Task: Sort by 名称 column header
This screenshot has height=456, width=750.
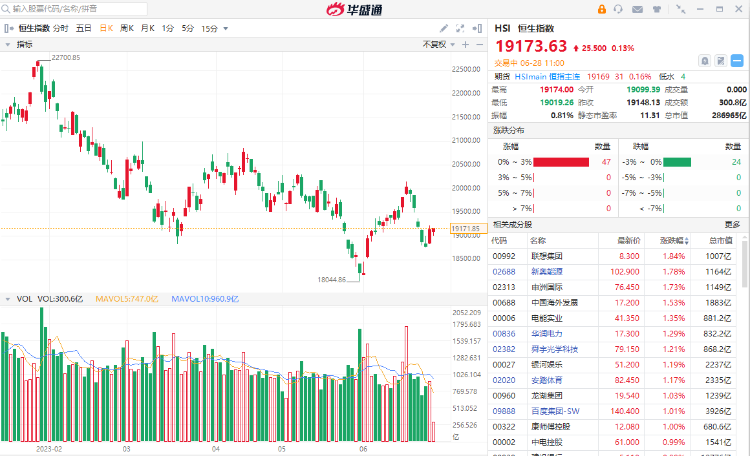Action: [538, 241]
